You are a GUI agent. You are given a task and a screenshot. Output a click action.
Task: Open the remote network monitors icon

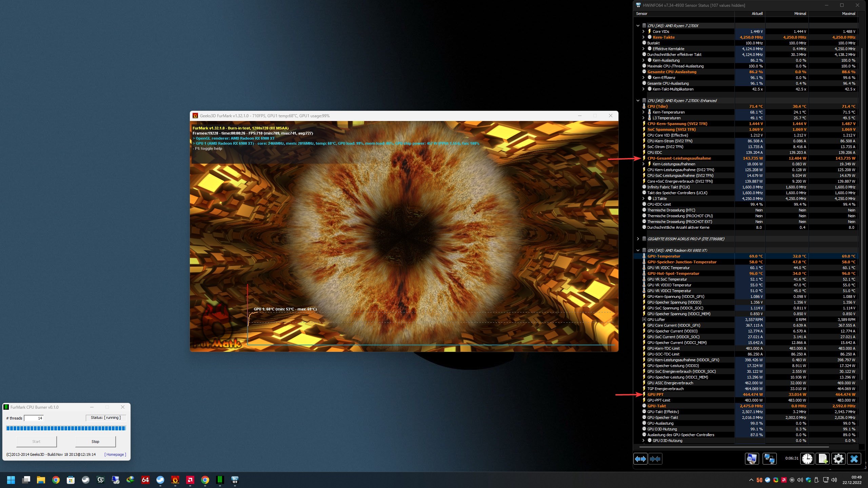[x=769, y=459]
